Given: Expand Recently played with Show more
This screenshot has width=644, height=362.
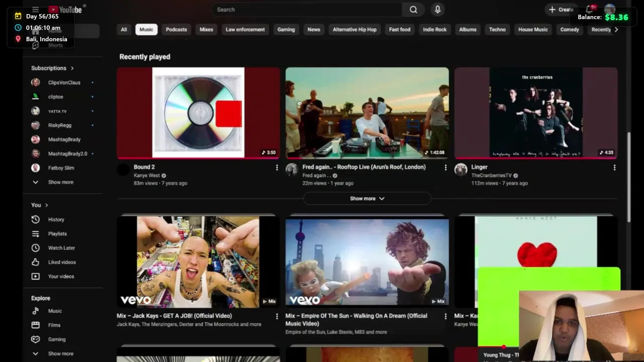Looking at the screenshot, I should 367,199.
